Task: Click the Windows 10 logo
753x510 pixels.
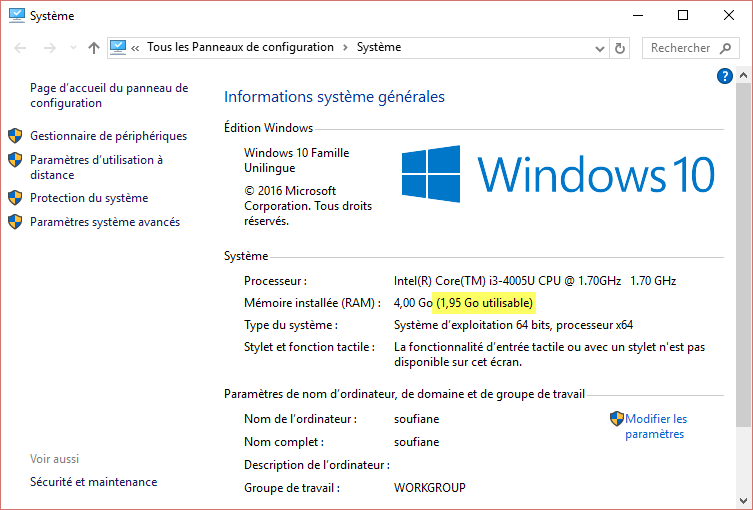Action: (x=558, y=174)
